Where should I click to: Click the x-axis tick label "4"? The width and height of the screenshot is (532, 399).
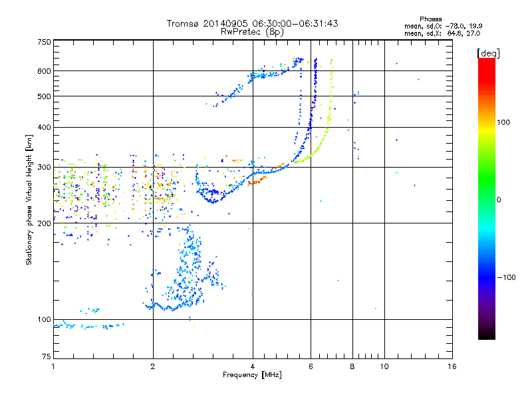(x=253, y=366)
